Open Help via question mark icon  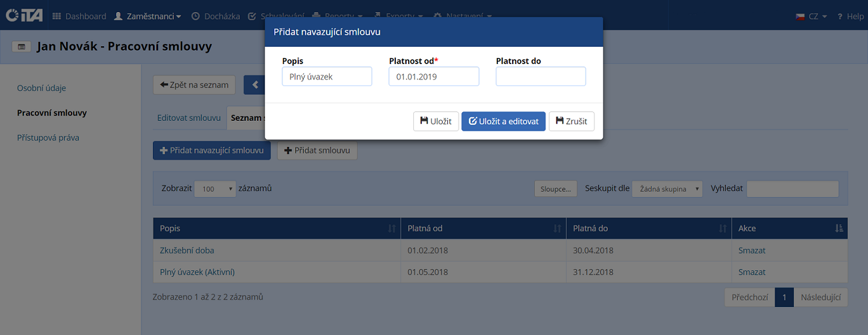click(839, 16)
